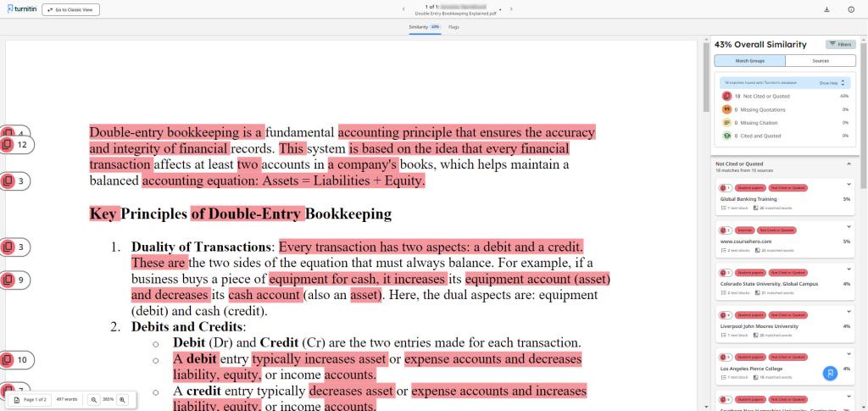868x411 pixels.
Task: Go to next submission arrow
Action: (511, 9)
